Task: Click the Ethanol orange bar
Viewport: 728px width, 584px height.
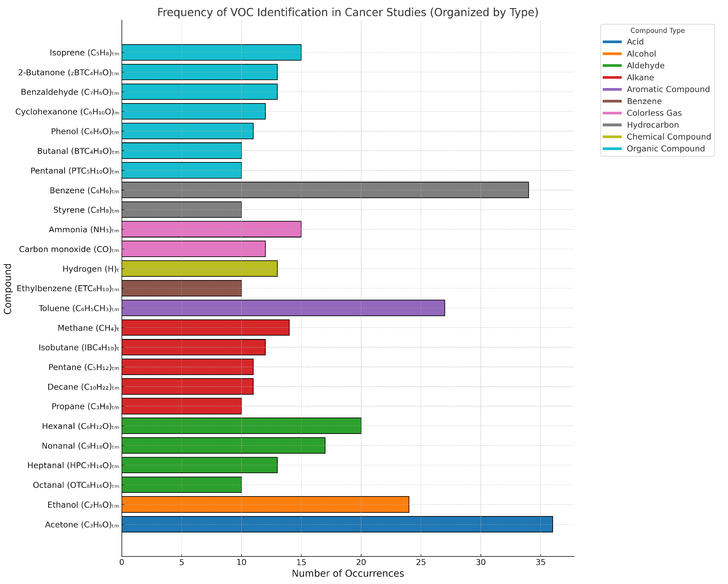Action: point(265,505)
